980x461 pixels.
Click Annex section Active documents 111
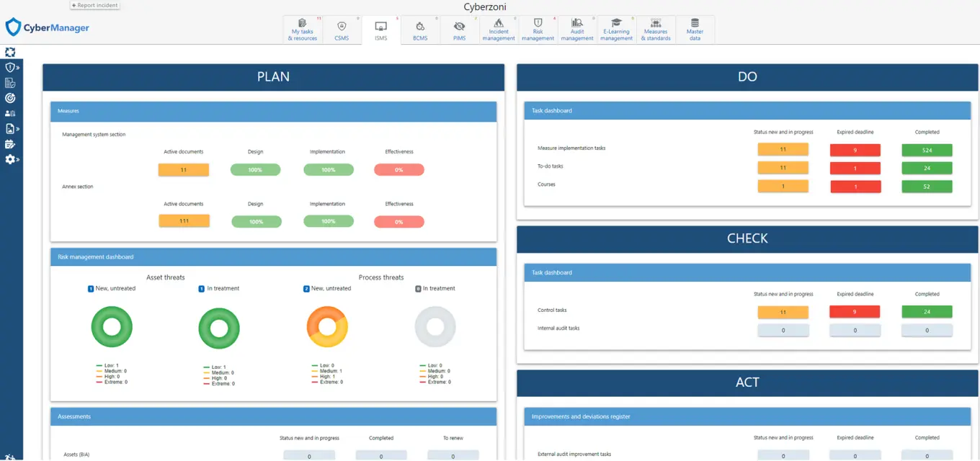pyautogui.click(x=184, y=221)
